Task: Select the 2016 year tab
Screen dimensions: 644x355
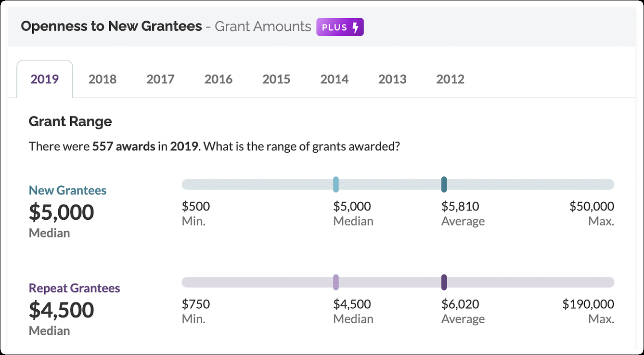Action: 219,79
